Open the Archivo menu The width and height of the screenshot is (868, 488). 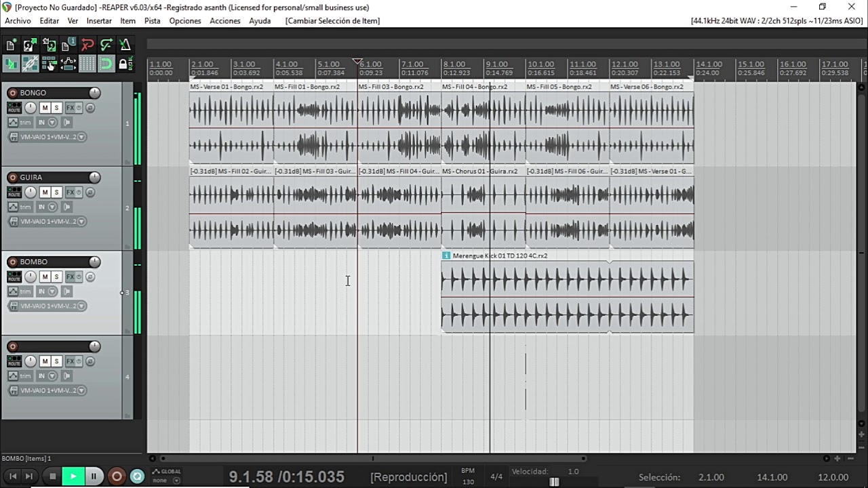18,21
